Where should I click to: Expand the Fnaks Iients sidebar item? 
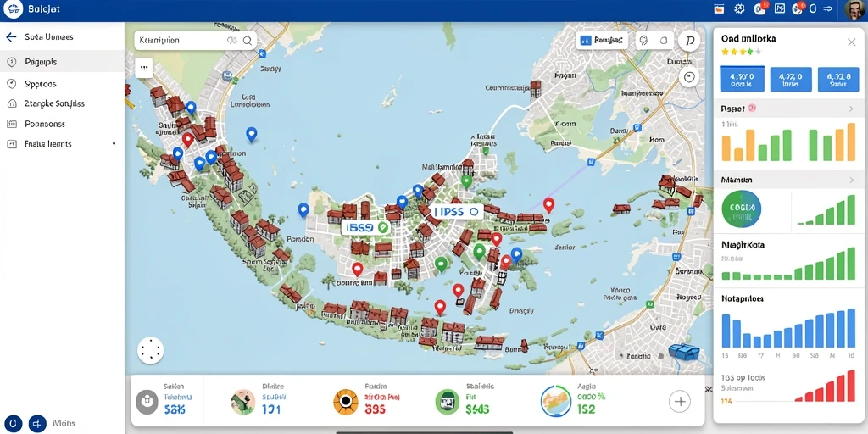(x=62, y=144)
